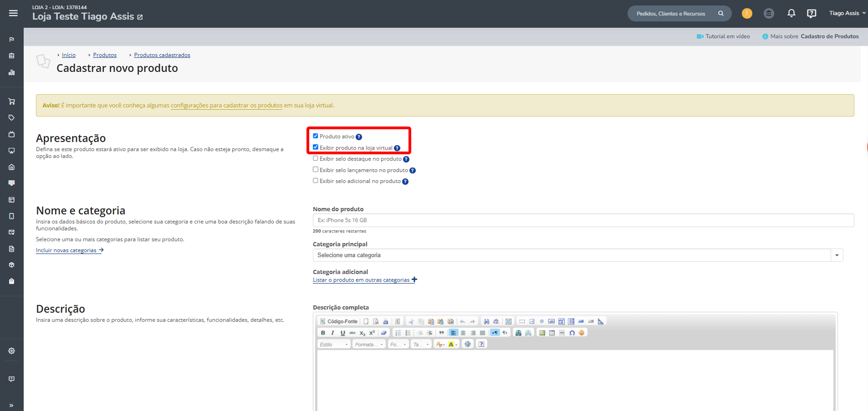
Task: Toggle bold in description editor
Action: (323, 333)
